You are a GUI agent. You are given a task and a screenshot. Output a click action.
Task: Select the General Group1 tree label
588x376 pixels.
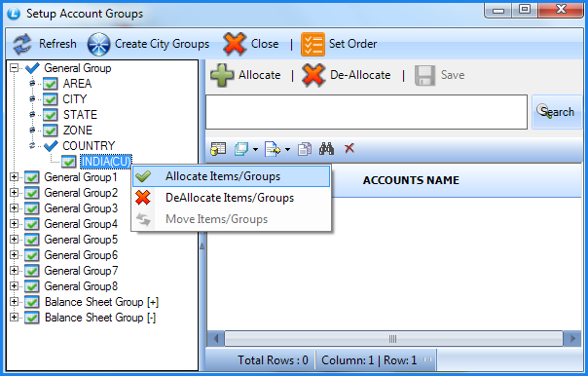pos(81,177)
